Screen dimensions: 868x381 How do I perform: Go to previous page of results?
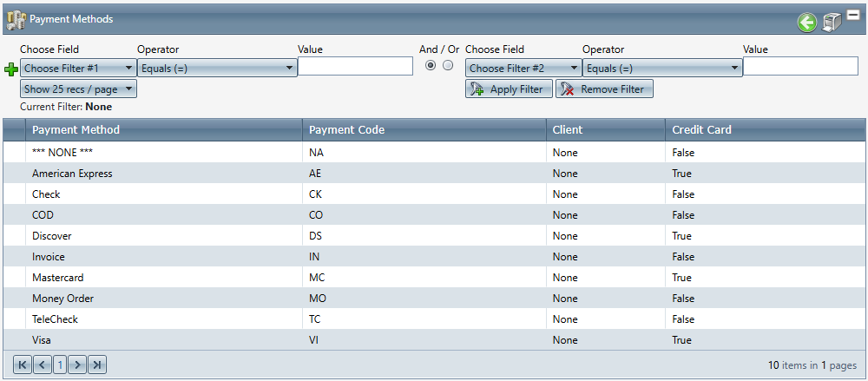tap(42, 365)
